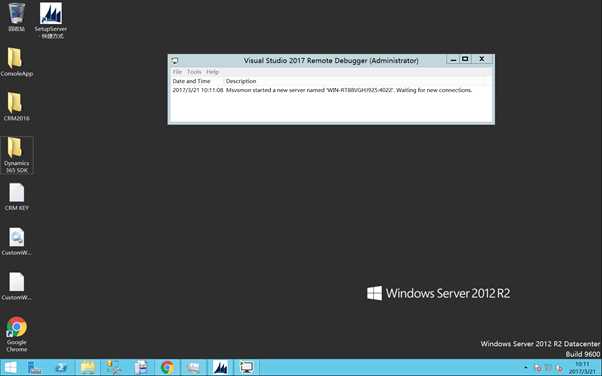Select the Google Chrome desktop shortcut

click(17, 334)
